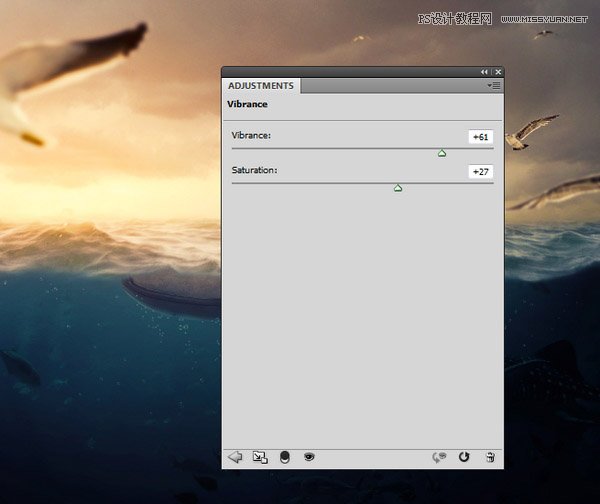Toggle adjustment layer visibility eye icon

[310, 457]
